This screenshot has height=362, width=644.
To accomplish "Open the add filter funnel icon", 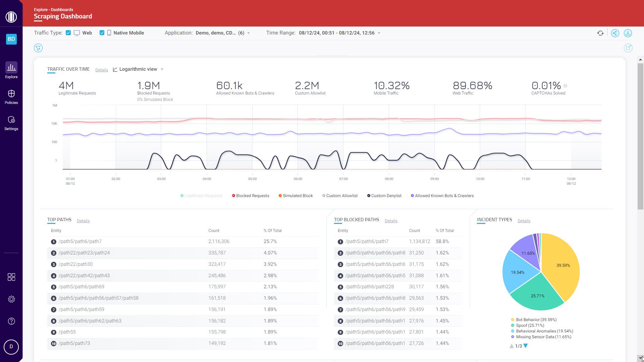I will coord(38,48).
